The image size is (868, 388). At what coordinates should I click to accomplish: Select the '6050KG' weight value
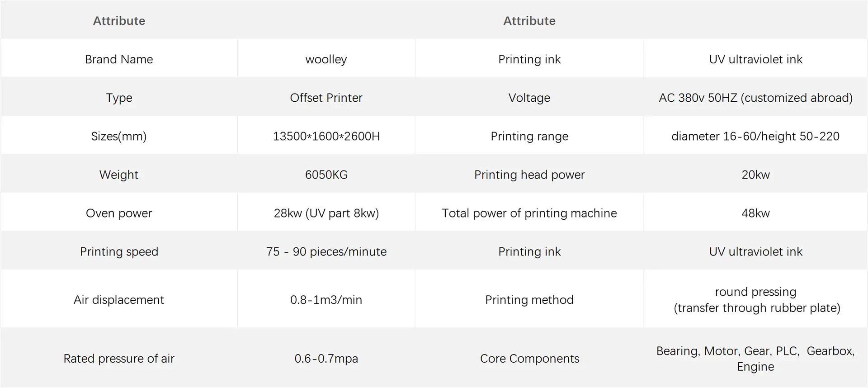click(326, 175)
